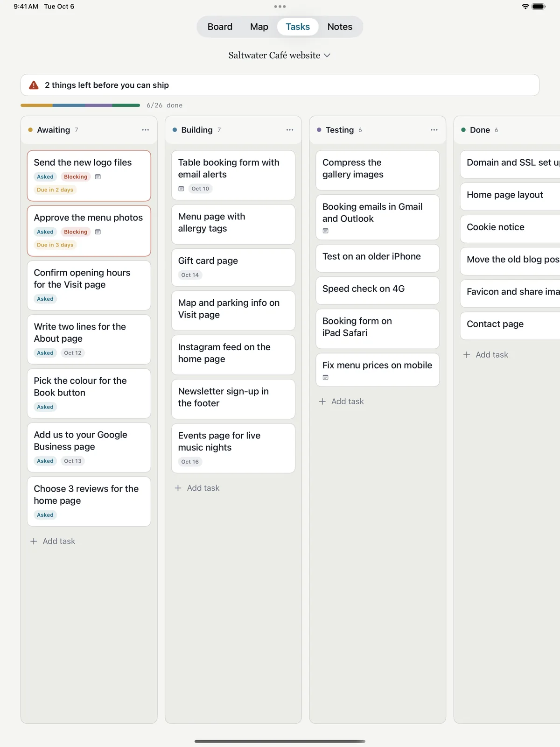Click the Due in 3 days label
The width and height of the screenshot is (560, 747).
55,245
